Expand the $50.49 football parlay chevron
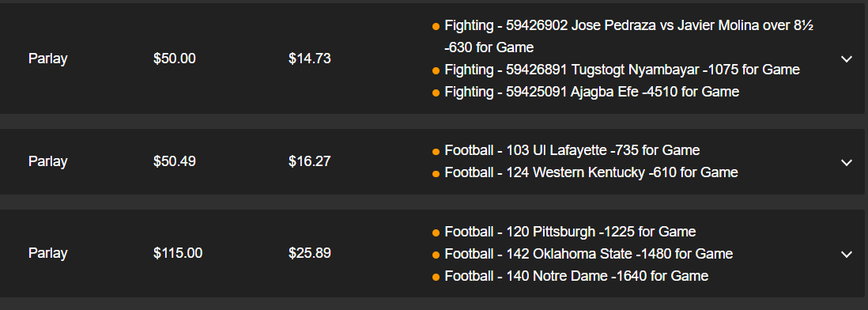The height and width of the screenshot is (310, 868). pyautogui.click(x=846, y=162)
